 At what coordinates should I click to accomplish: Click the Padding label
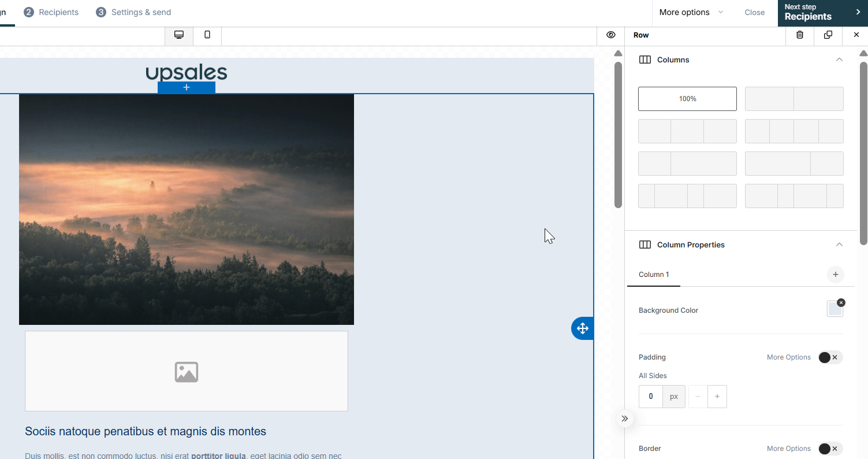tap(652, 357)
